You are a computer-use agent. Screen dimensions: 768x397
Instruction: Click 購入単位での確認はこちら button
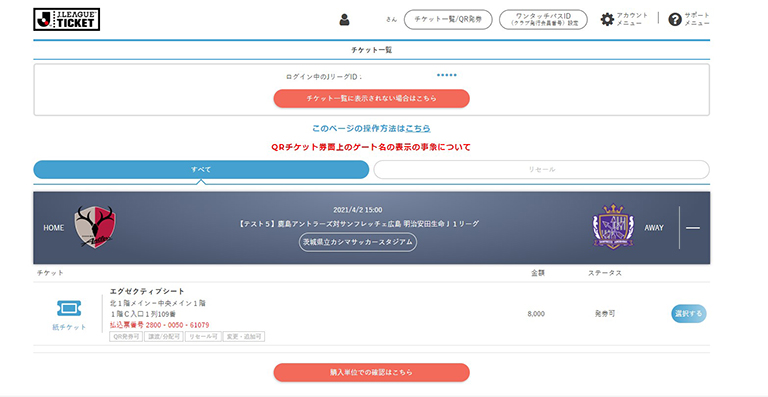point(371,373)
